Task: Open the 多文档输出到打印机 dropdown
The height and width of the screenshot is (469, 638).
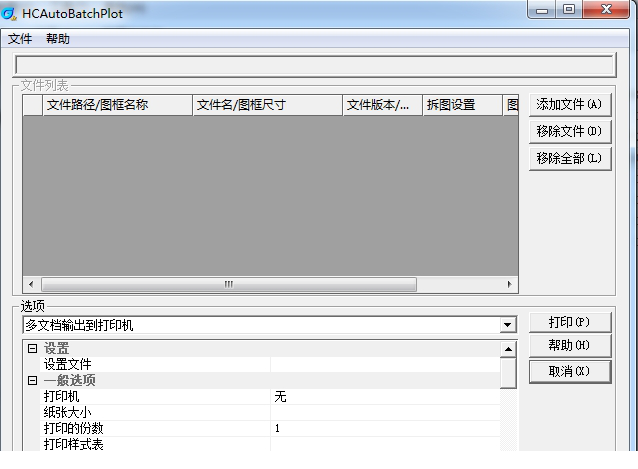Action: (x=507, y=325)
